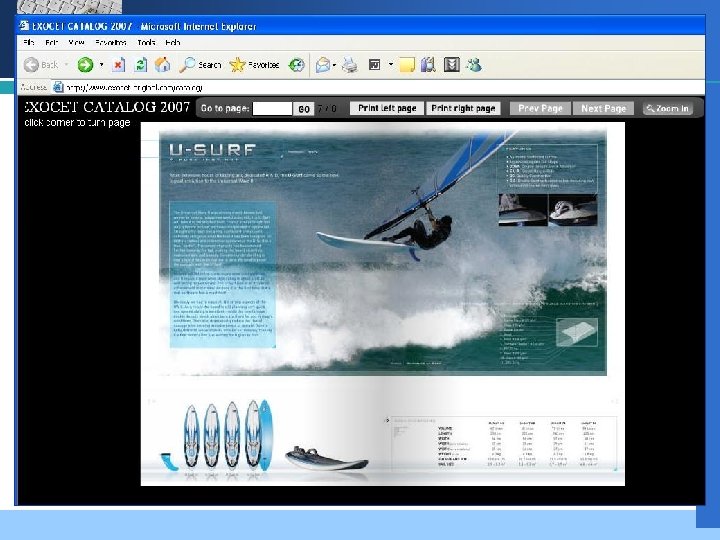The width and height of the screenshot is (720, 540).
Task: Click the VOLUME row in specs table
Action: (517, 428)
